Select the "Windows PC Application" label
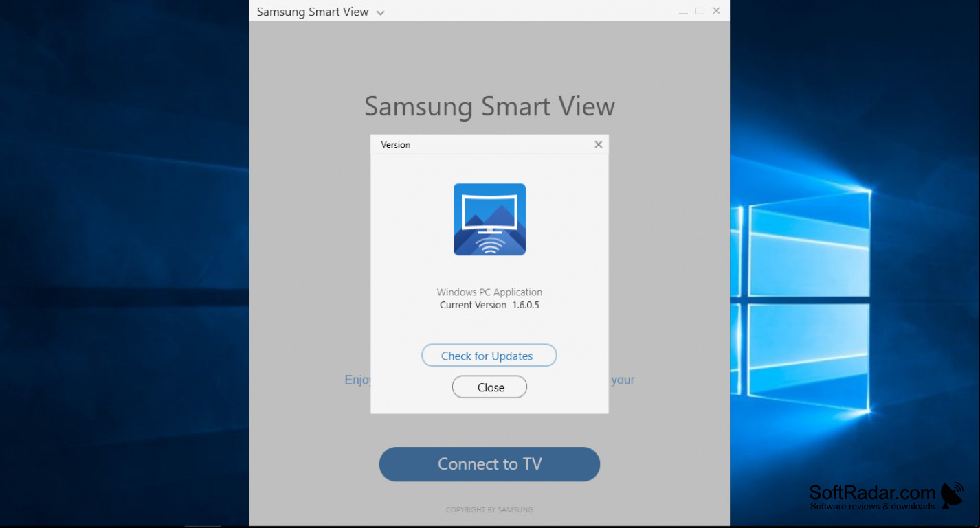This screenshot has height=528, width=980. [489, 292]
